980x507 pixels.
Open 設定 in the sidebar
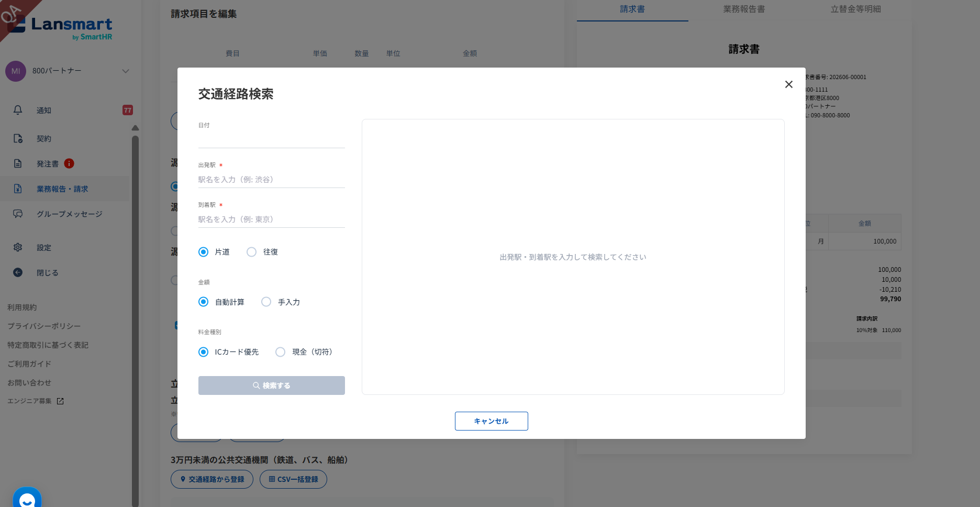pyautogui.click(x=44, y=248)
